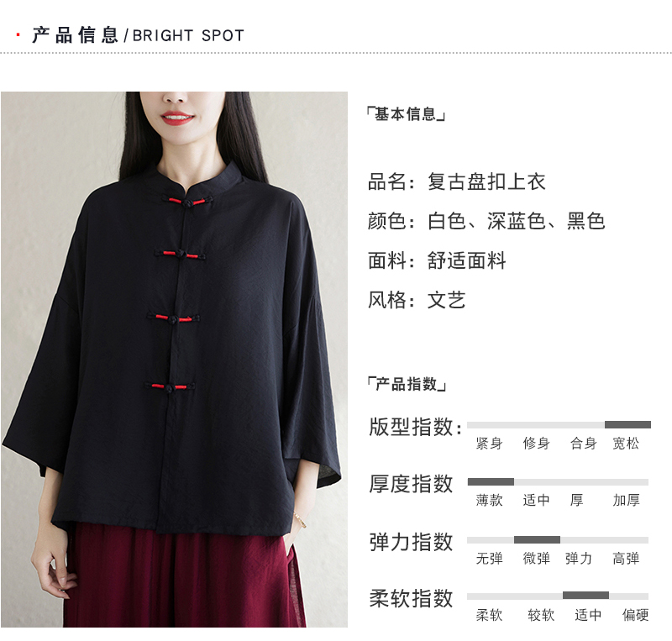Select the 修身 fit label
The image size is (672, 641).
click(x=536, y=444)
